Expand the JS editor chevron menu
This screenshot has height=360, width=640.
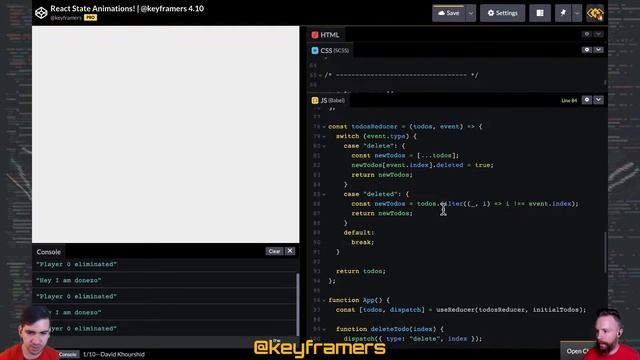point(598,100)
